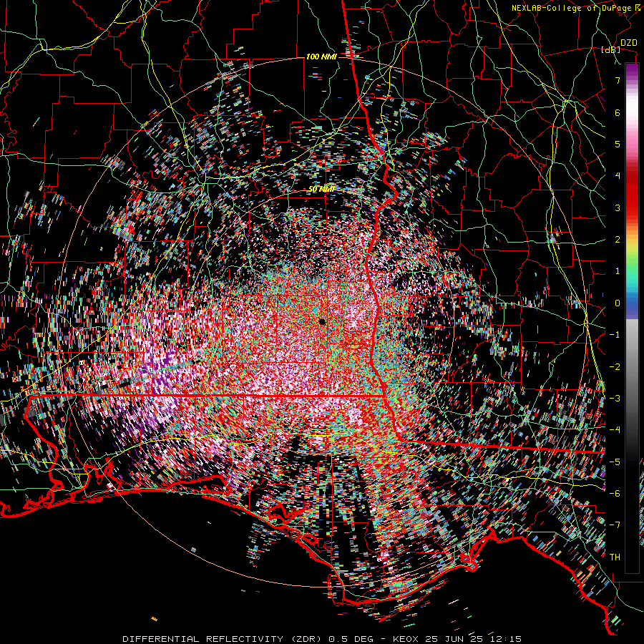Click the "-4" value on the color scale
The width and height of the screenshot is (644, 644).
615,430
